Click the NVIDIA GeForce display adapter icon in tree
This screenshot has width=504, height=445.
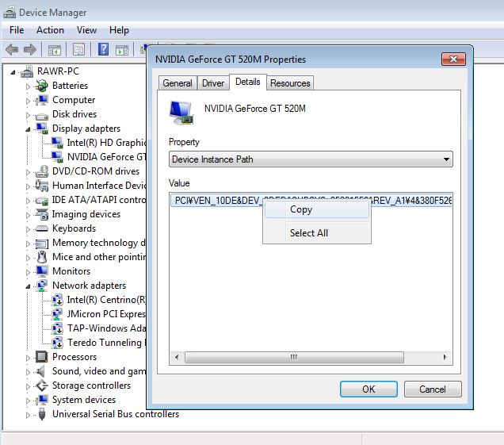point(57,157)
